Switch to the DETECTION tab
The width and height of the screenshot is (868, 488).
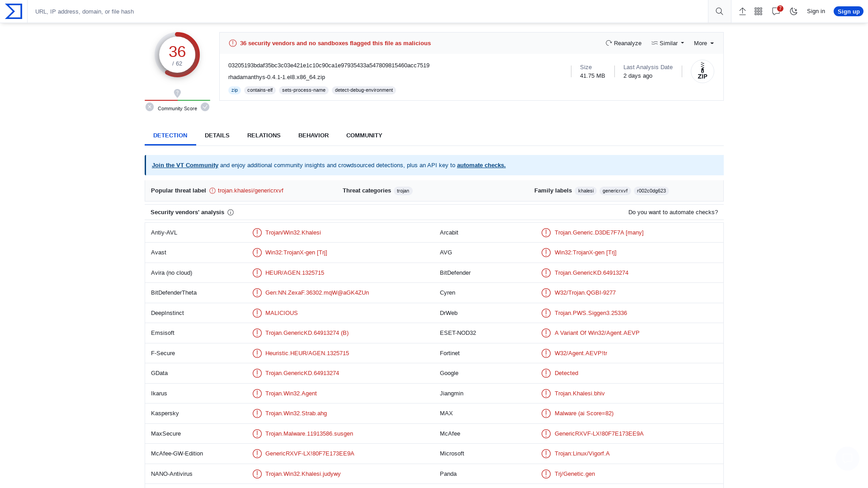[170, 136]
